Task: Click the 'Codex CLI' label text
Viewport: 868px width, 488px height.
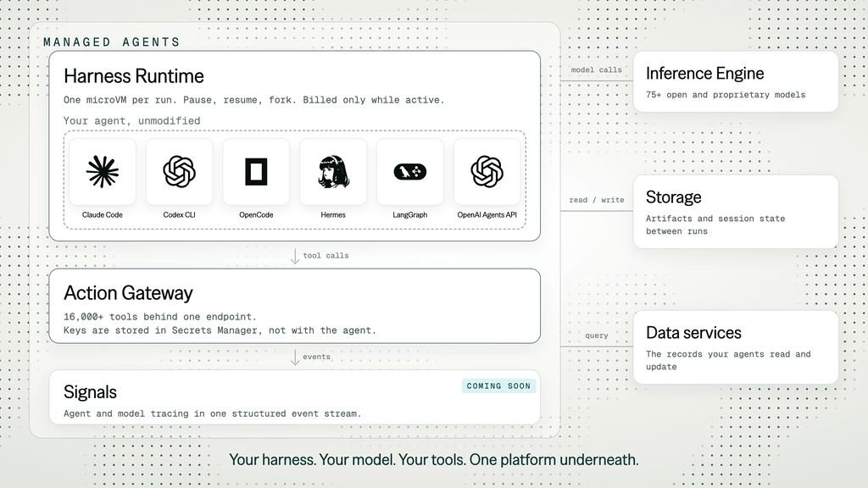Action: (180, 214)
